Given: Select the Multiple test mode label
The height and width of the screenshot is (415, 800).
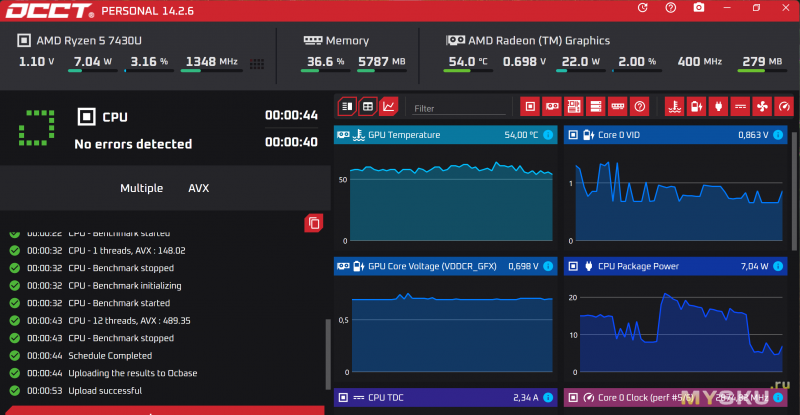Looking at the screenshot, I should [x=141, y=188].
